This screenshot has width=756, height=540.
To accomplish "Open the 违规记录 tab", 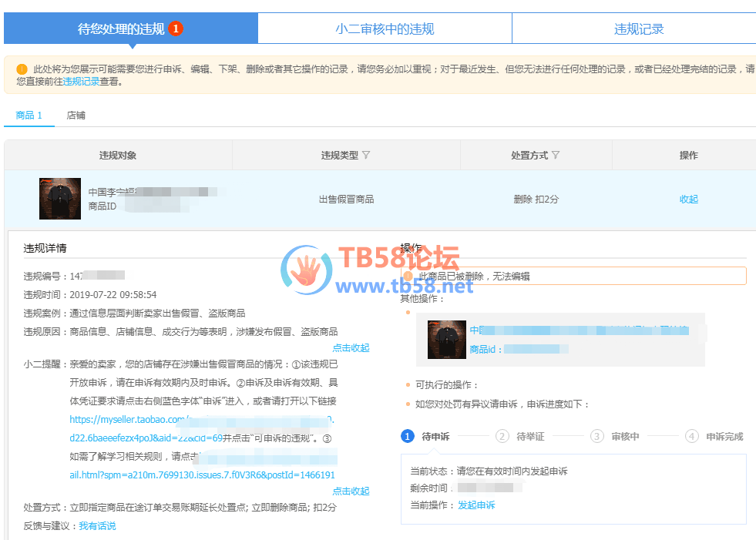I will coord(638,29).
